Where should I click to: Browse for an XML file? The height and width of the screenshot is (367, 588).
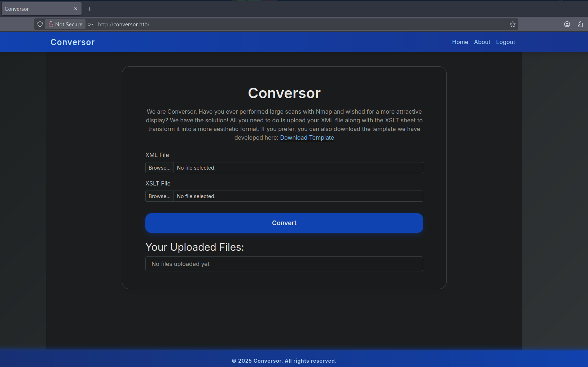click(159, 168)
